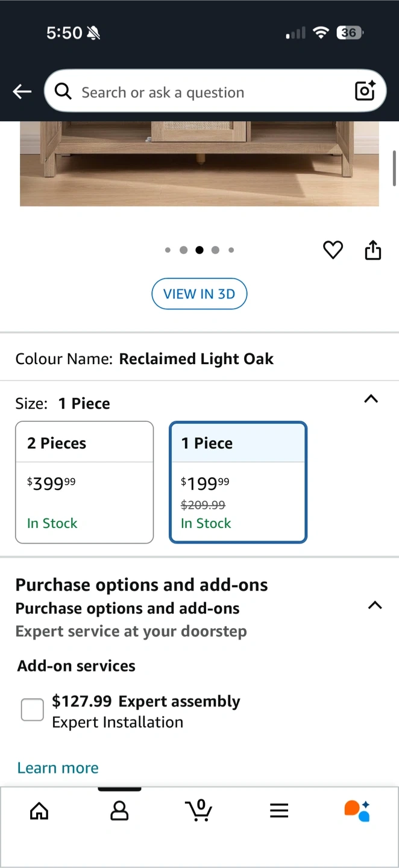The image size is (399, 868).
Task: Open the Learn more link
Action: [x=58, y=768]
